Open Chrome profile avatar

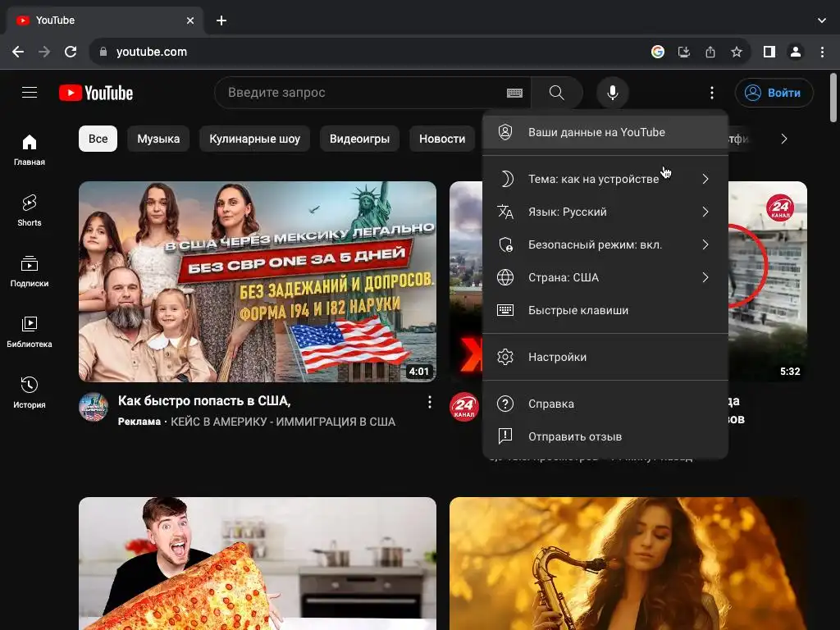[x=796, y=52]
